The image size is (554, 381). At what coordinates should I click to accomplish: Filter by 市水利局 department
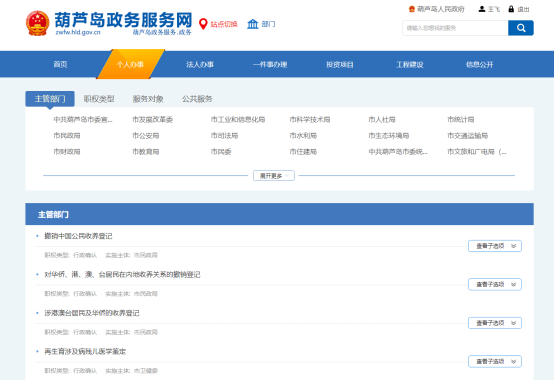tap(303, 136)
